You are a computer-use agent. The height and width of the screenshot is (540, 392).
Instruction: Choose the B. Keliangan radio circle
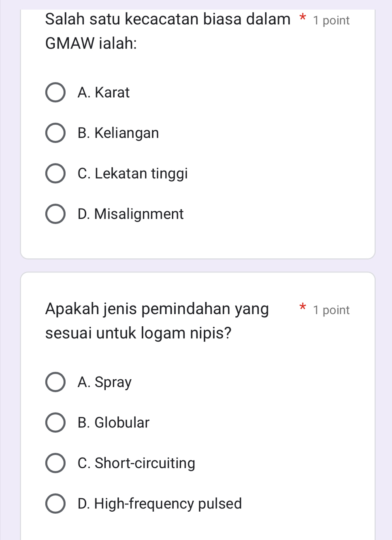pos(55,133)
